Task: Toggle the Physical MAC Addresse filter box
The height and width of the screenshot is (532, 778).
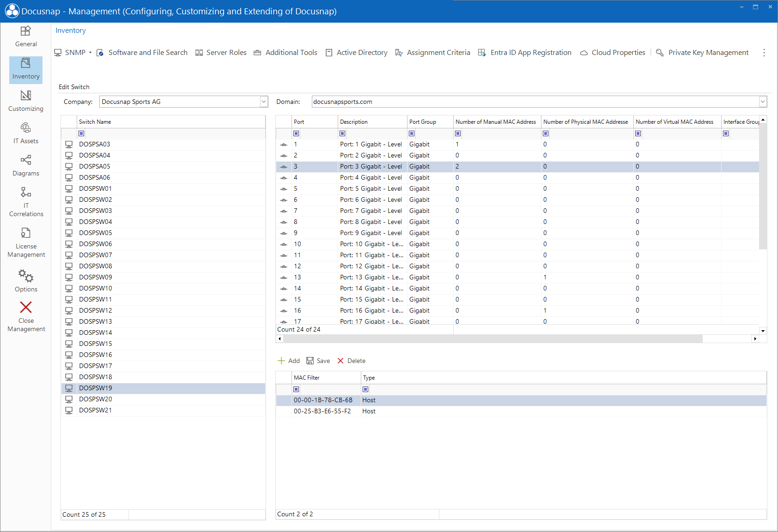Action: pyautogui.click(x=546, y=133)
